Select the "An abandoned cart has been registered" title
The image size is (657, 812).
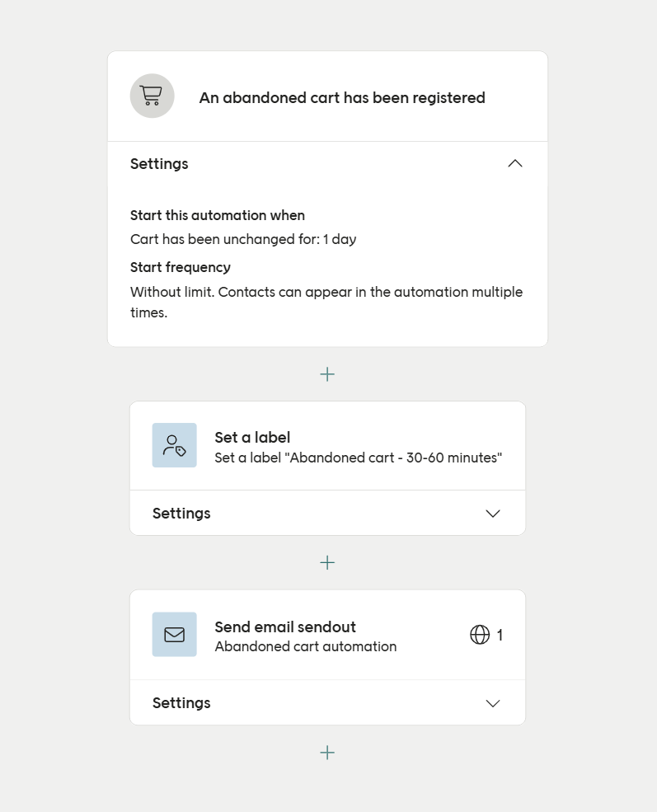(x=342, y=98)
